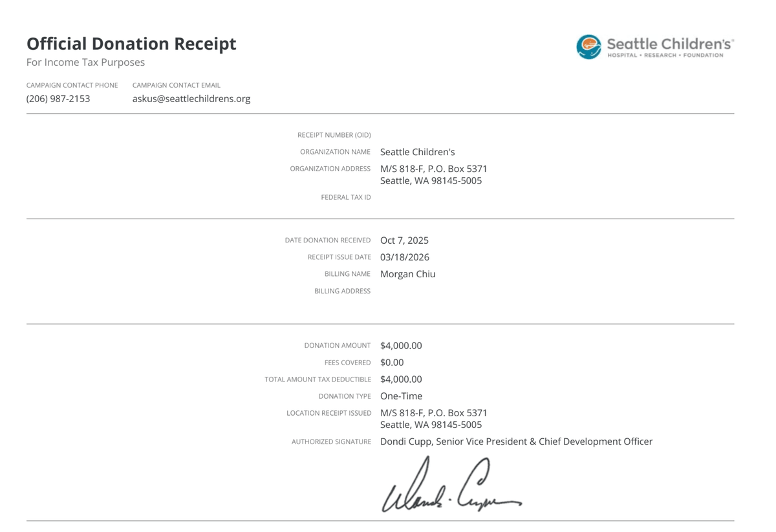The width and height of the screenshot is (776, 532).
Task: Click the location receipt issued address value
Action: click(434, 419)
